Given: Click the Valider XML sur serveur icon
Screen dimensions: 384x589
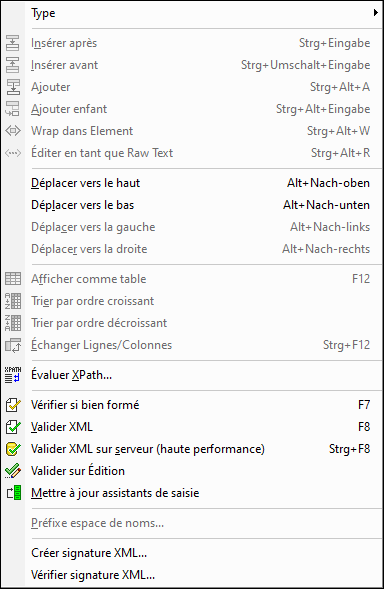Looking at the screenshot, I should 13,449.
